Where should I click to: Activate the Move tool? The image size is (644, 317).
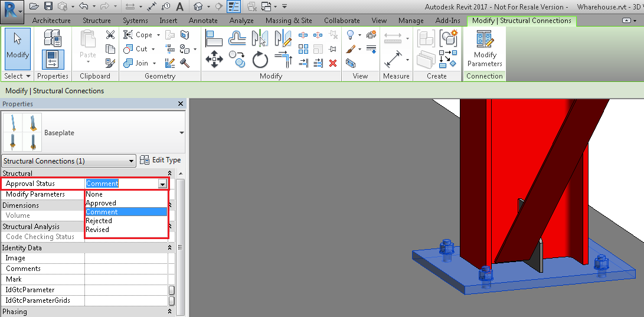coord(214,60)
